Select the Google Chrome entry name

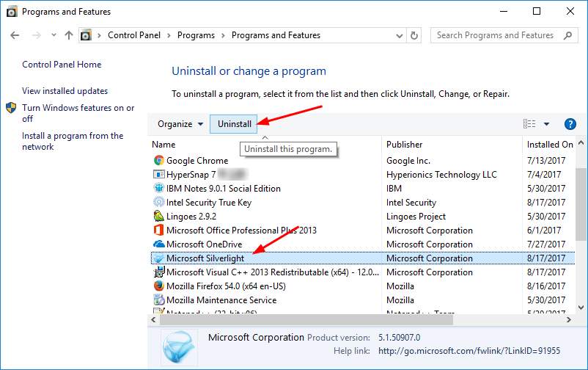tap(197, 160)
